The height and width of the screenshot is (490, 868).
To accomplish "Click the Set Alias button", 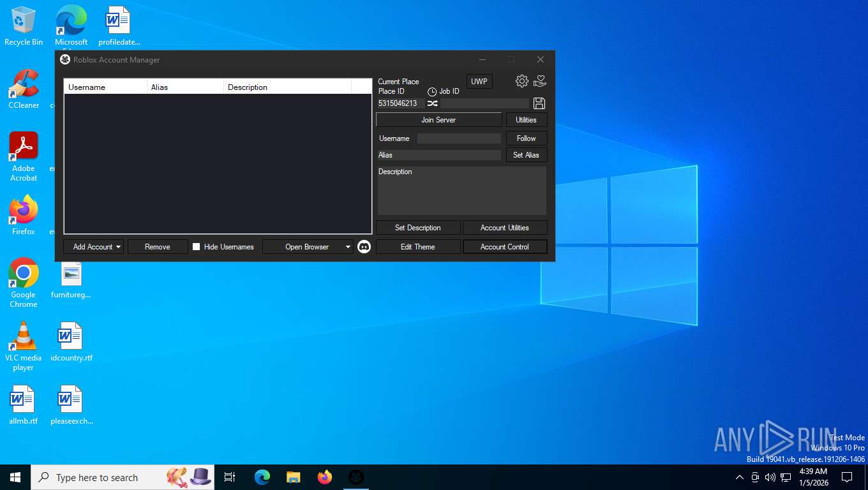I will pyautogui.click(x=527, y=155).
